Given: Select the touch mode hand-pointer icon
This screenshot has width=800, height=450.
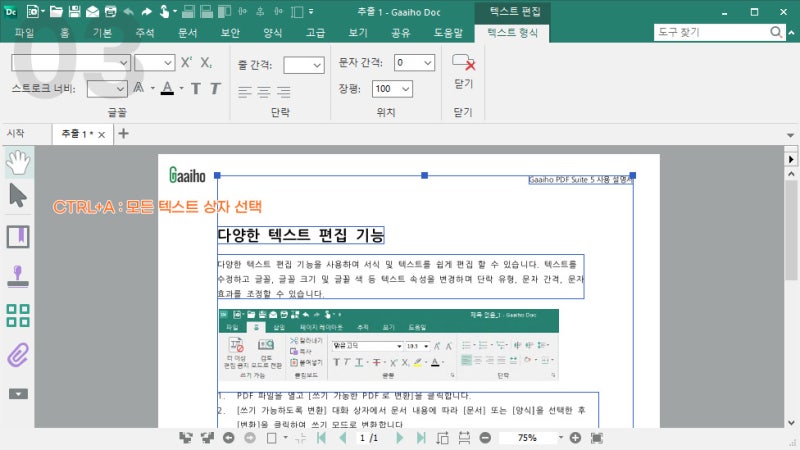Looking at the screenshot, I should [x=164, y=11].
